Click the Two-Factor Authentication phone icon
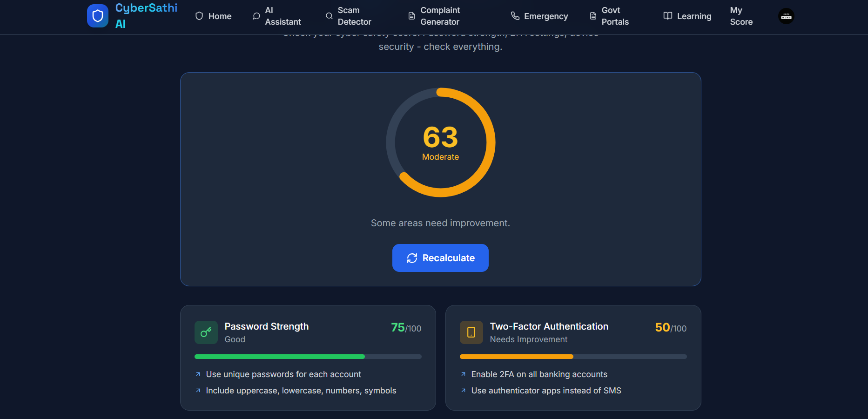This screenshot has height=419, width=868. [471, 332]
